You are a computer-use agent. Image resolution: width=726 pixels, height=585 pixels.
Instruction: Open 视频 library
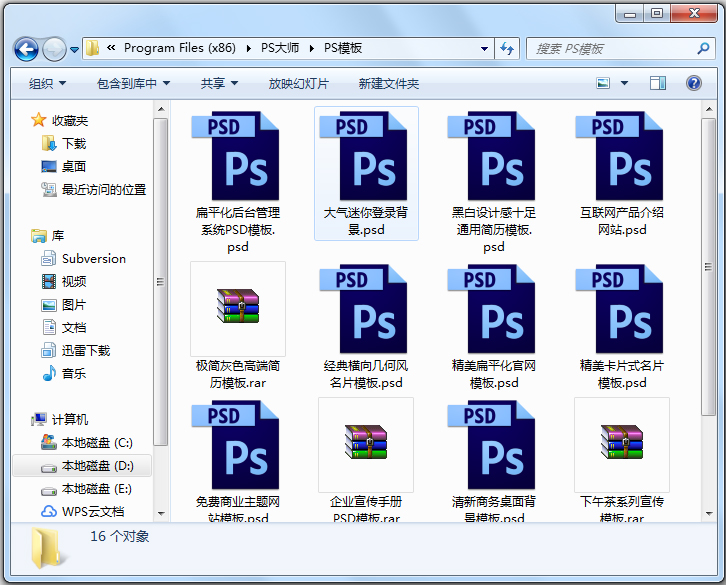[x=64, y=281]
